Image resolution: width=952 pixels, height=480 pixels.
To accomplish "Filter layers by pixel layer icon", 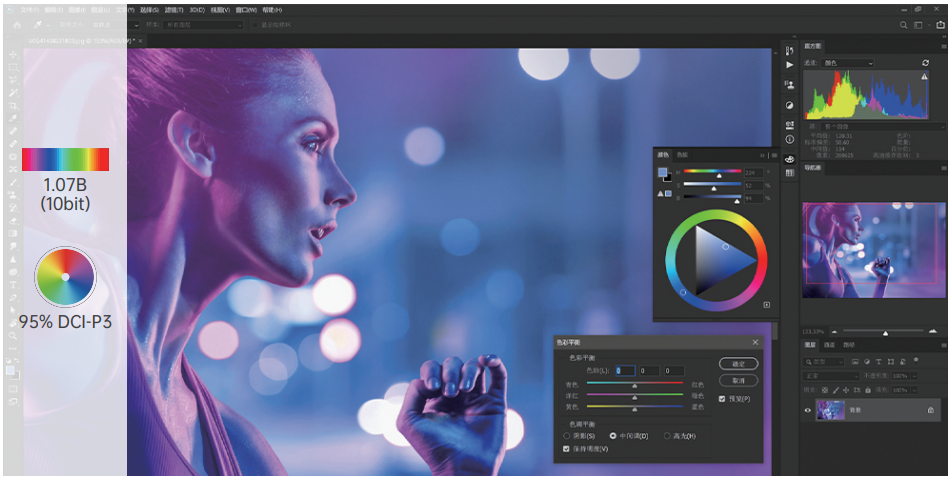I will 855,362.
